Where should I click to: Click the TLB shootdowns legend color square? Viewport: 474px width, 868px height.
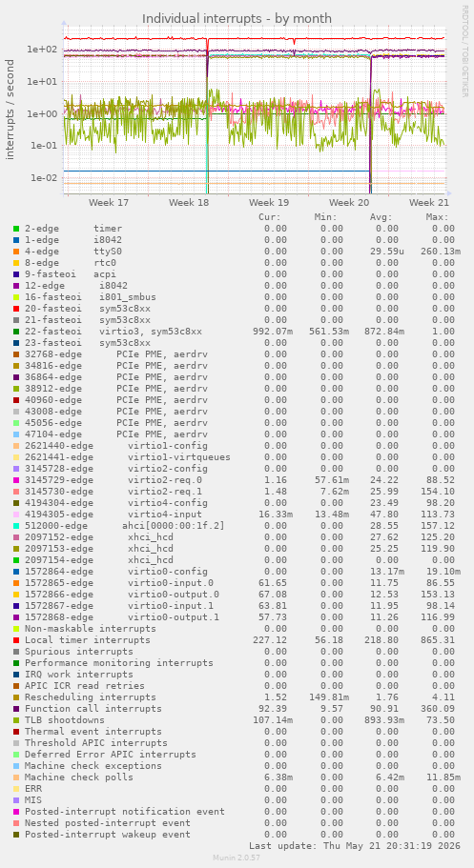pos(16,720)
